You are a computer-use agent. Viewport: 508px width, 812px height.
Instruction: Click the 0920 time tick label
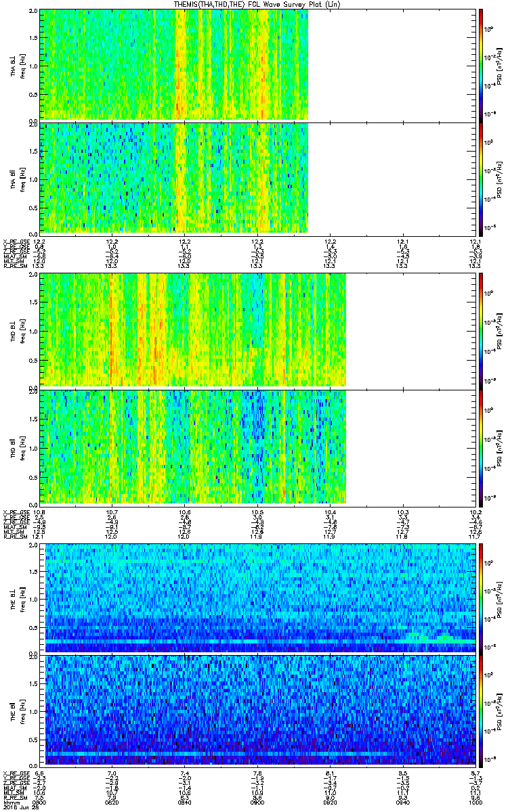click(331, 802)
